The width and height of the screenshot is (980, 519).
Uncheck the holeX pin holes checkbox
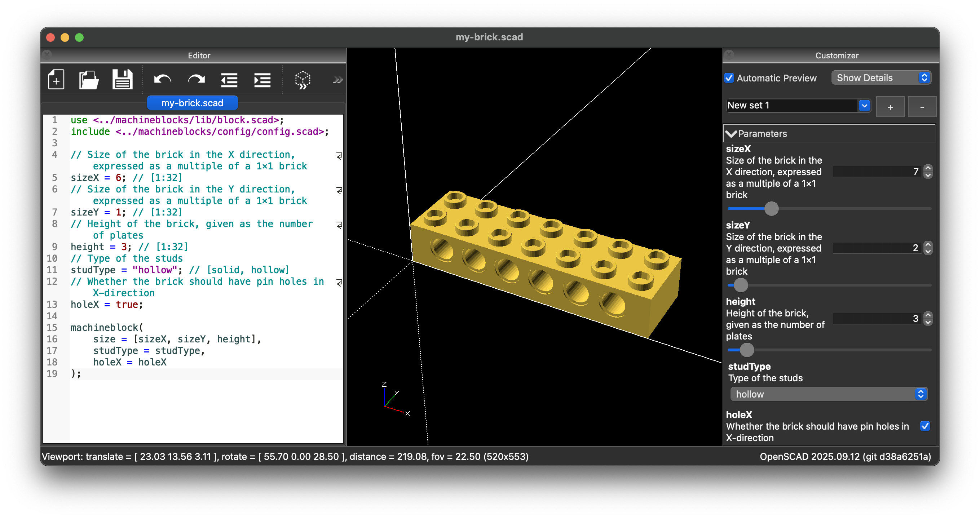coord(925,426)
